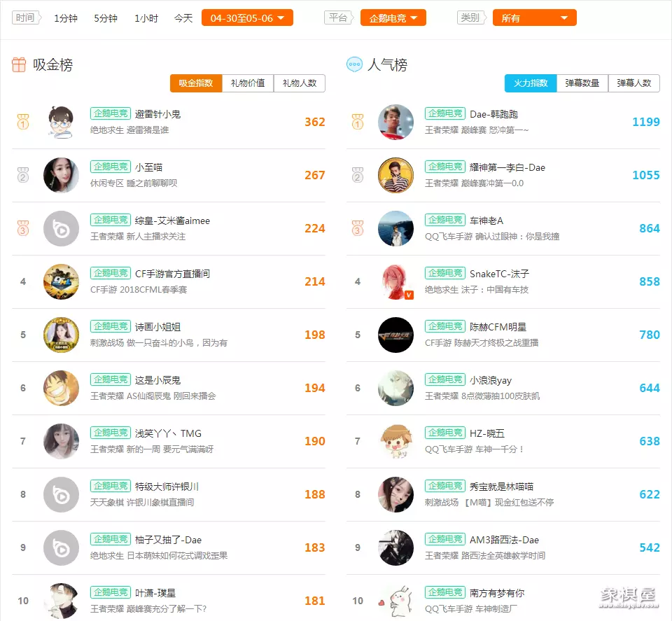The width and height of the screenshot is (672, 621).
Task: Click the bronze third-place medal in 吸金榜
Action: [x=23, y=228]
